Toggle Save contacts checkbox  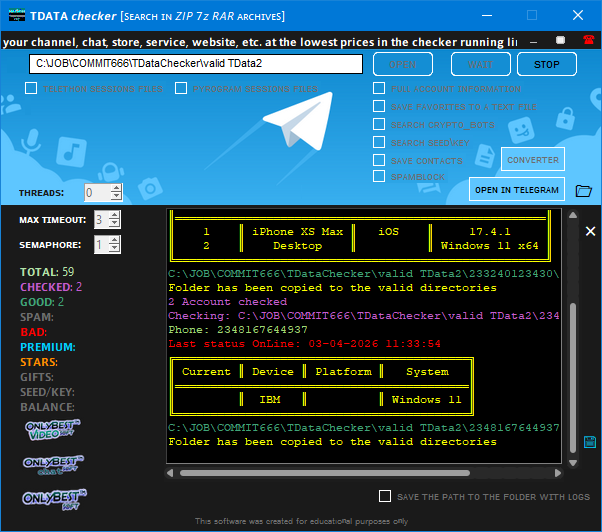pos(379,160)
